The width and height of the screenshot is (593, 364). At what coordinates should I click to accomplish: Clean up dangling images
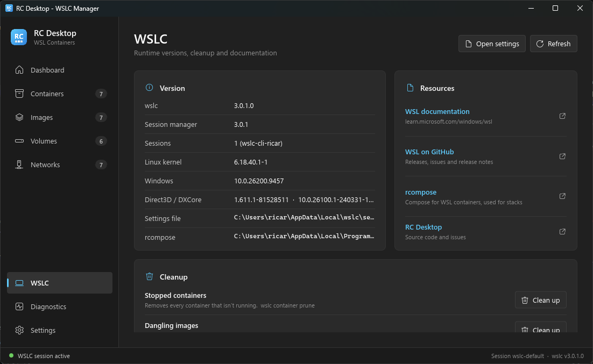coord(540,327)
